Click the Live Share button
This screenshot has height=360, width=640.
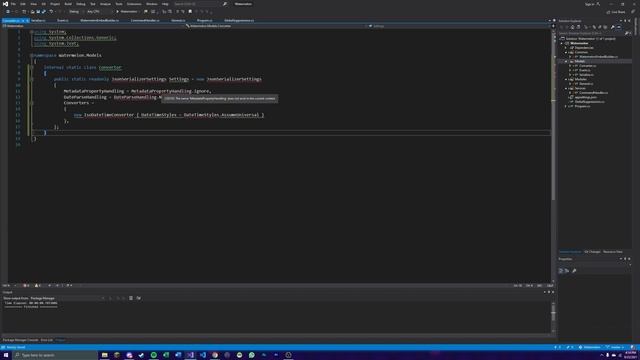pyautogui.click(x=616, y=12)
